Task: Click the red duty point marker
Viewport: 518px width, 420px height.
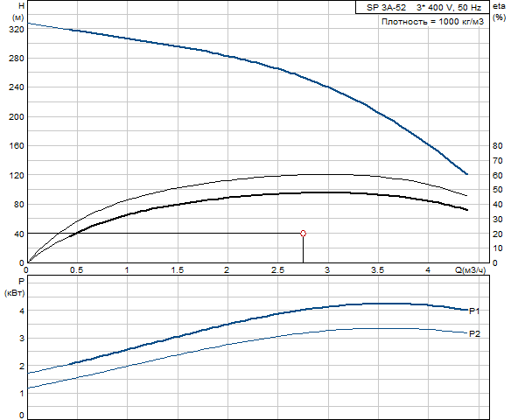Action: [x=303, y=234]
